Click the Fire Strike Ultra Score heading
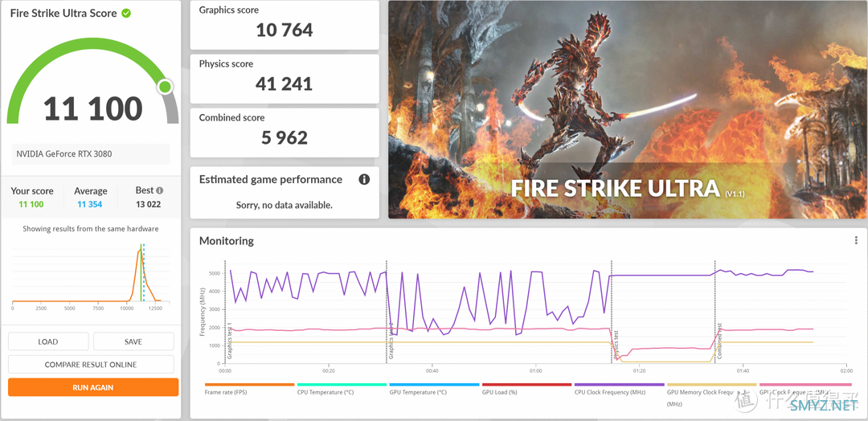Image resolution: width=868 pixels, height=421 pixels. [63, 13]
